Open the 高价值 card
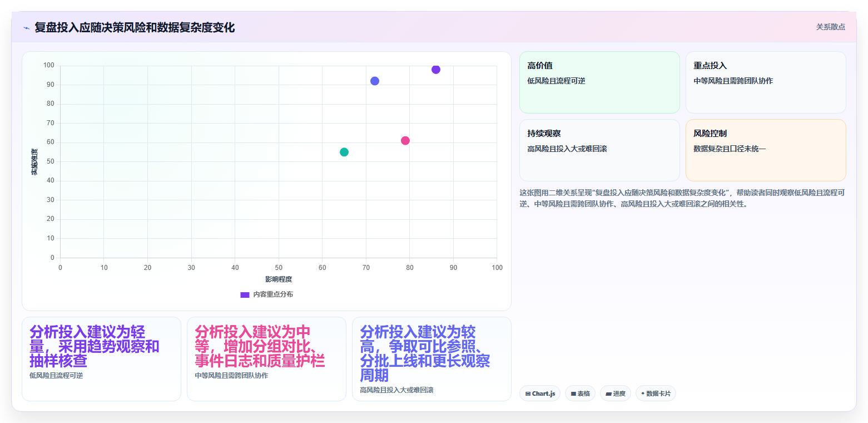This screenshot has height=423, width=868. [599, 82]
